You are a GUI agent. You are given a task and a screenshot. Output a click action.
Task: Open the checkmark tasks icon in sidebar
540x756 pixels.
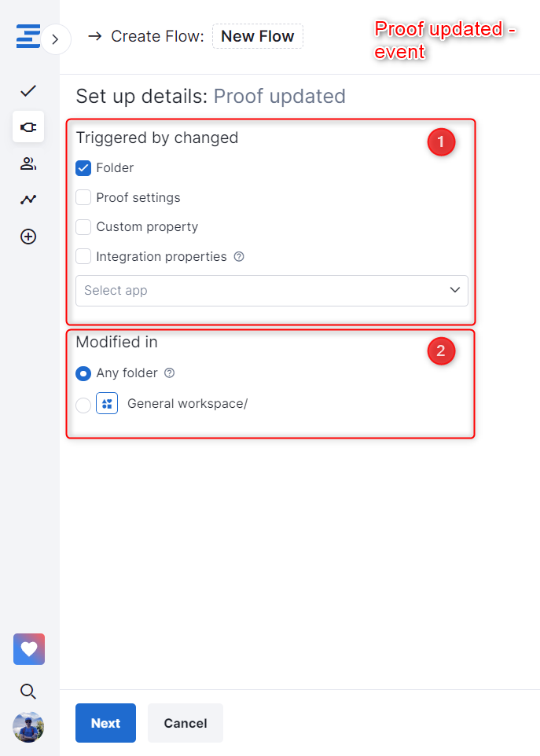click(28, 91)
